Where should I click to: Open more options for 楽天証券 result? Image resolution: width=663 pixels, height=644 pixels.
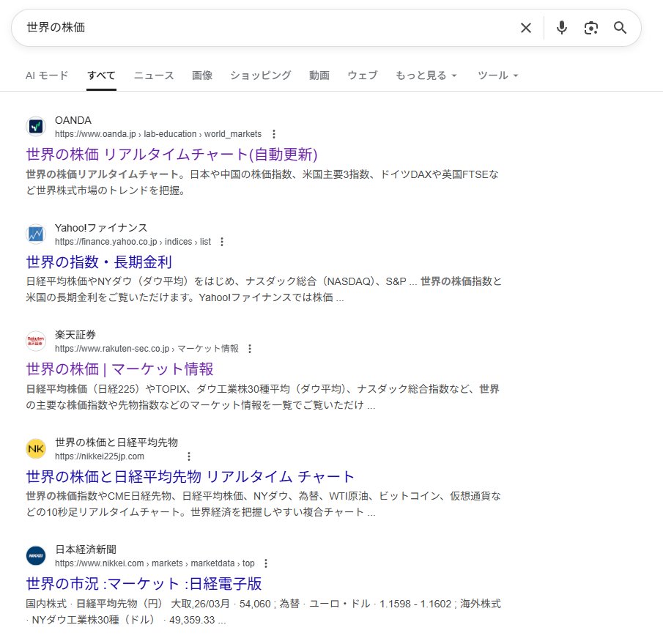click(x=250, y=349)
